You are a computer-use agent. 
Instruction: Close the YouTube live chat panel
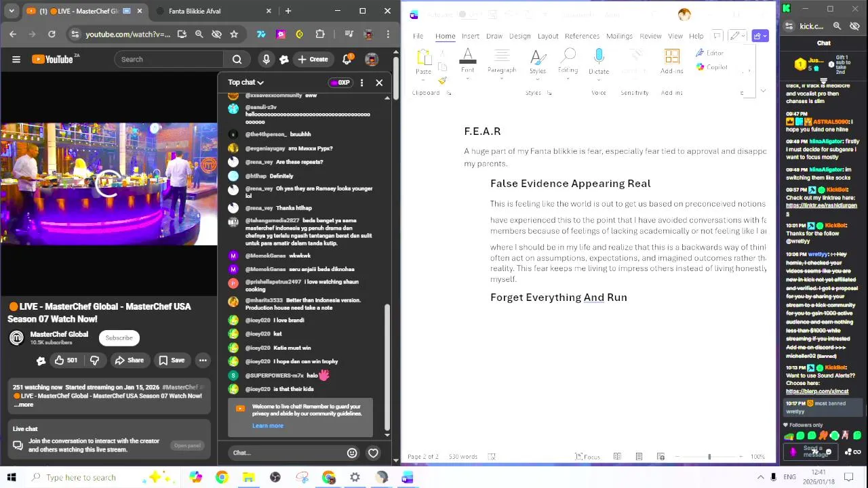coord(379,83)
